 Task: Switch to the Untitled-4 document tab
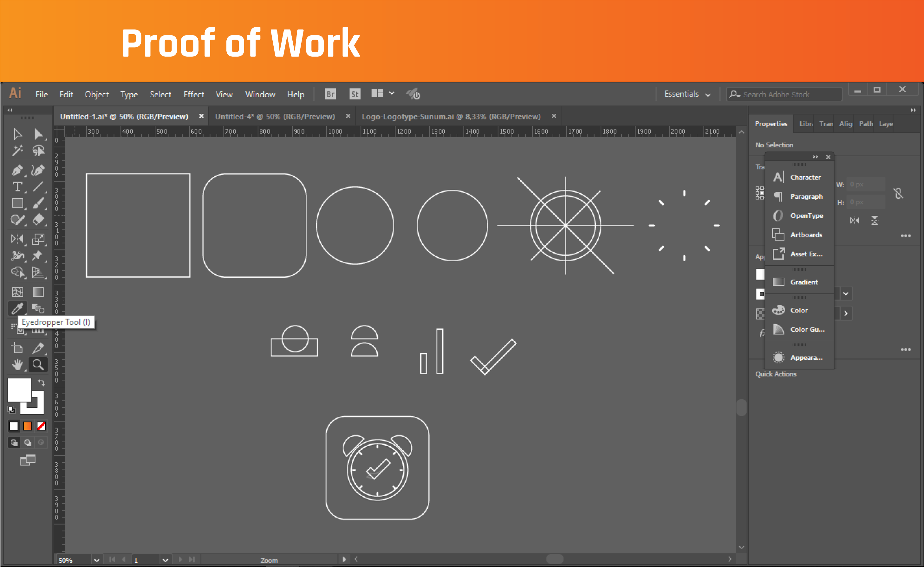tap(275, 117)
